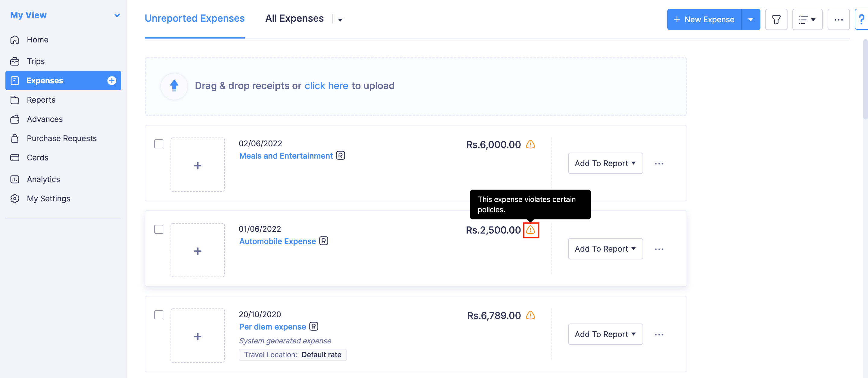Open the filter funnel icon
The image size is (868, 378).
coord(776,19)
